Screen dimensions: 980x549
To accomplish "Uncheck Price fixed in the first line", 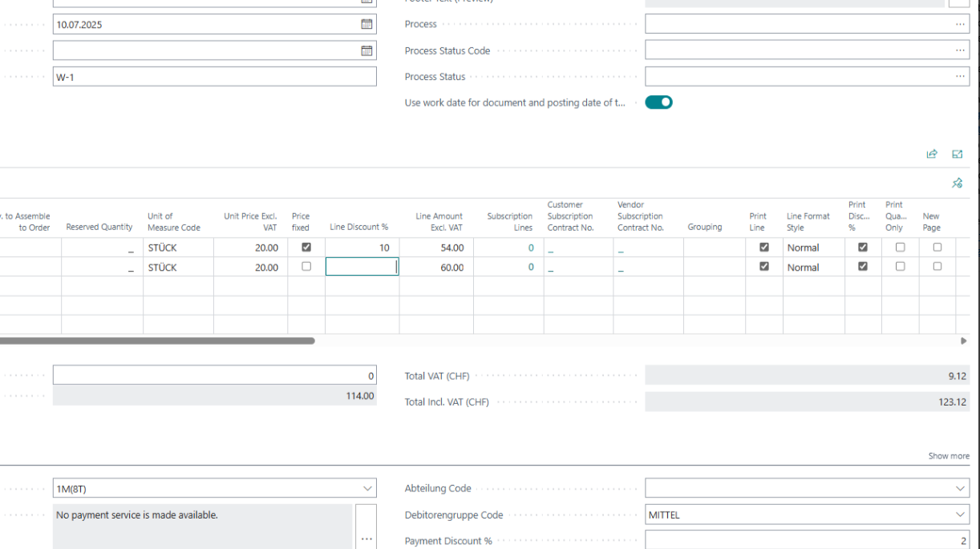I will [x=306, y=248].
